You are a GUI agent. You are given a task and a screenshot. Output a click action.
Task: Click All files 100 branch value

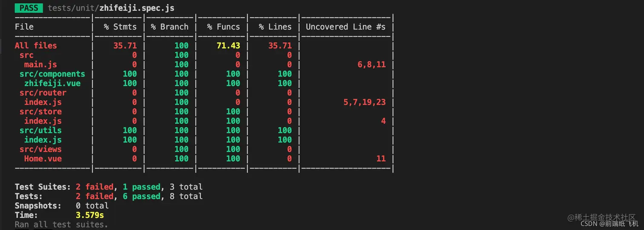pyautogui.click(x=181, y=46)
